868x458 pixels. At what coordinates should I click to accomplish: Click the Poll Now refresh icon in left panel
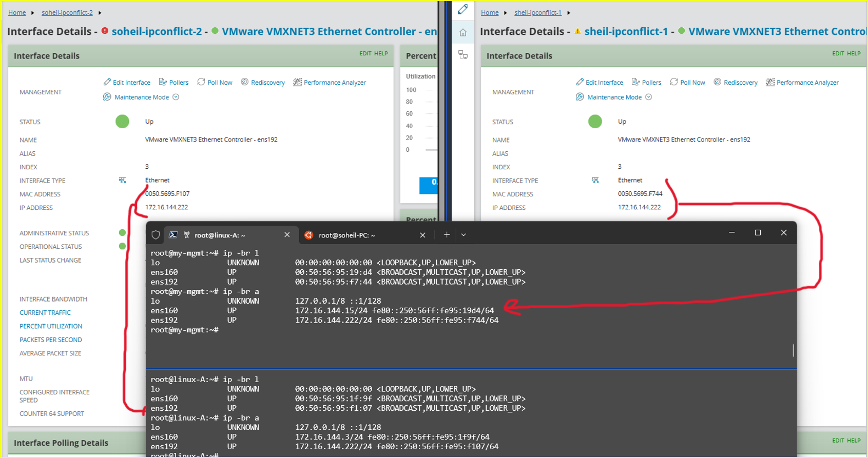pyautogui.click(x=201, y=82)
